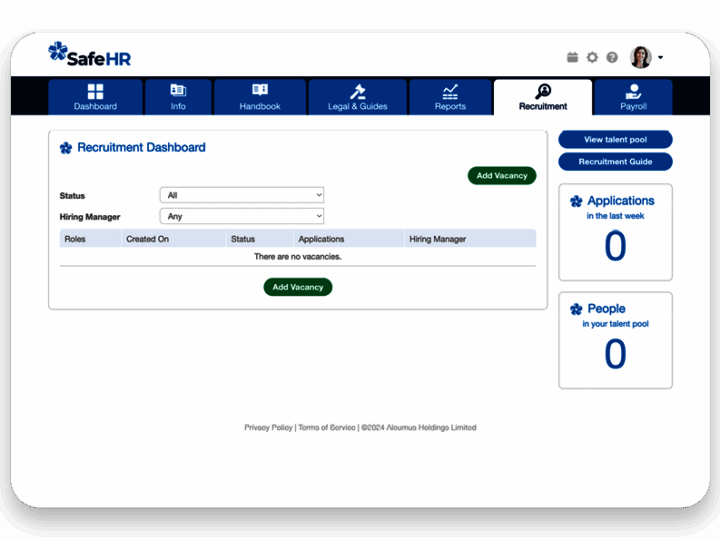
Task: Click the SafeHR logo
Action: pyautogui.click(x=90, y=55)
